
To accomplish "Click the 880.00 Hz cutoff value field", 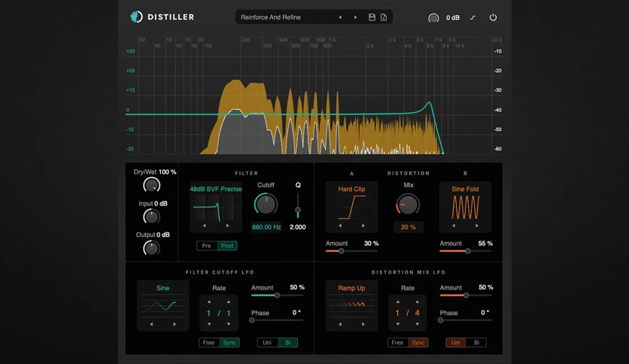I will coord(266,227).
